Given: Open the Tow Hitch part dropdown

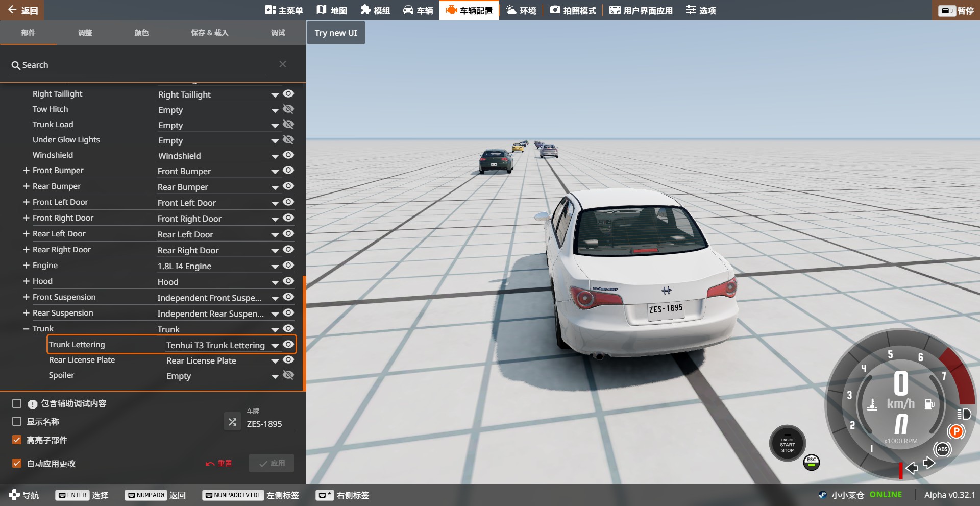Looking at the screenshot, I should 219,110.
